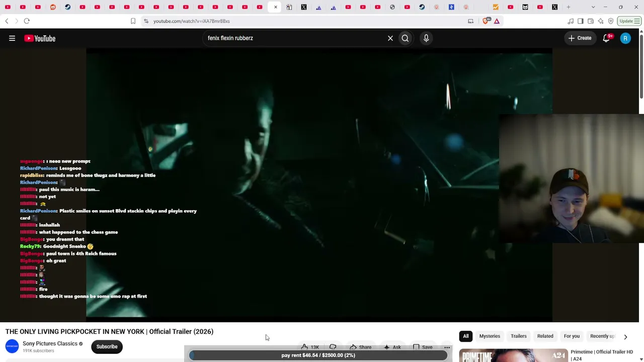The width and height of the screenshot is (644, 362).
Task: Open Leo AI sparkle icon
Action: coord(601,21)
